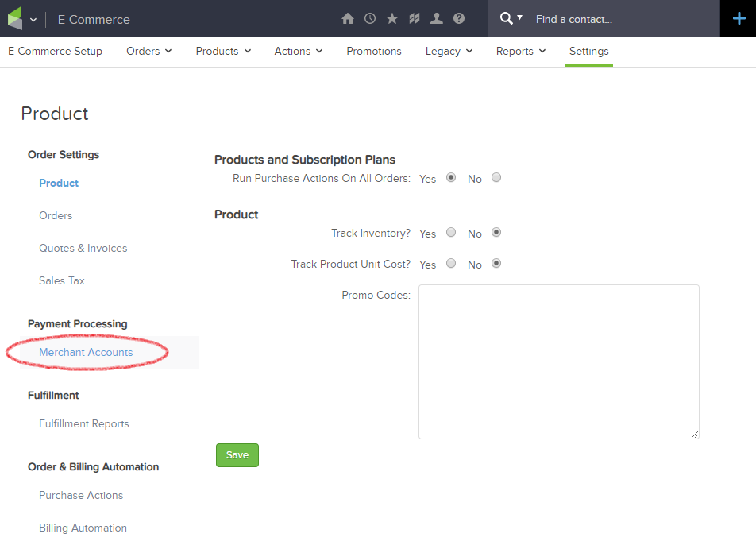Switch to the Settings tab

(588, 51)
